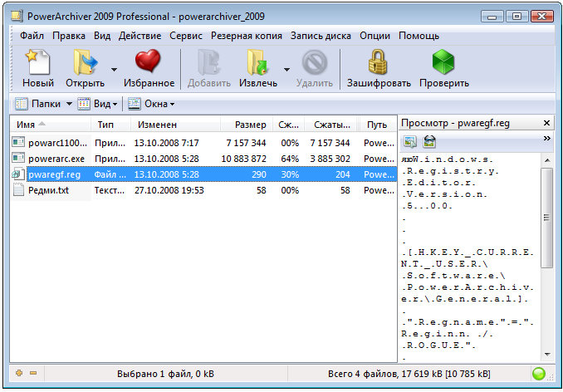Click the 64% compression ratio
The width and height of the screenshot is (563, 392).
tap(290, 159)
